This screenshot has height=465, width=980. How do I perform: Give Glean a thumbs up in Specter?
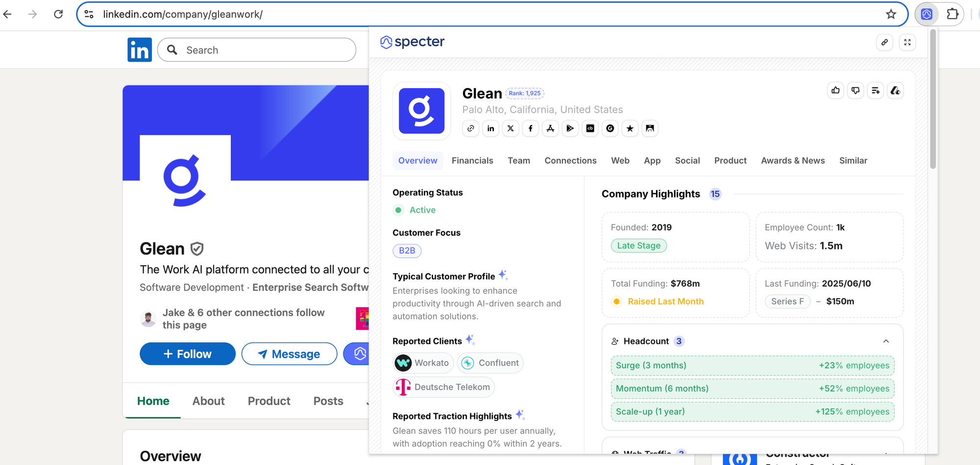click(x=835, y=90)
